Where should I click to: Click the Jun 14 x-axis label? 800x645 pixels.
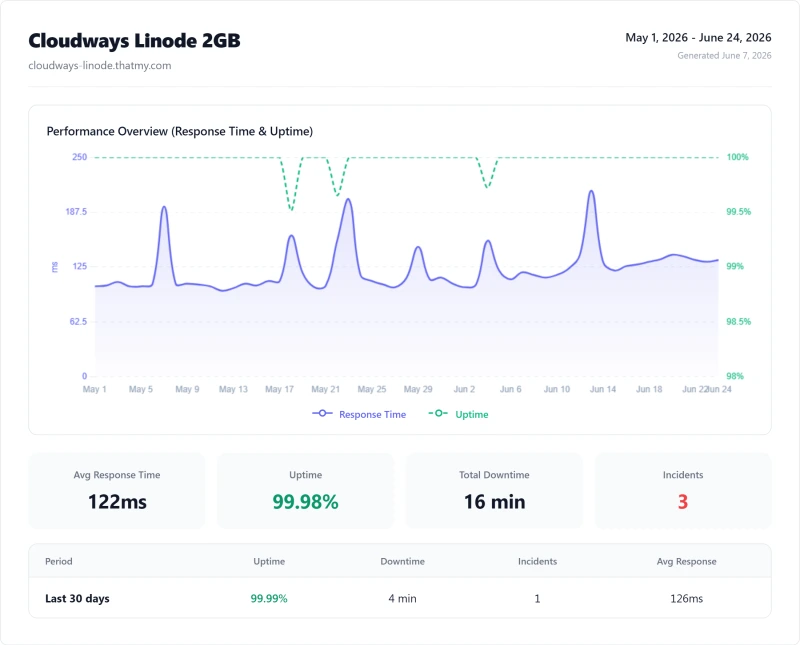point(603,389)
